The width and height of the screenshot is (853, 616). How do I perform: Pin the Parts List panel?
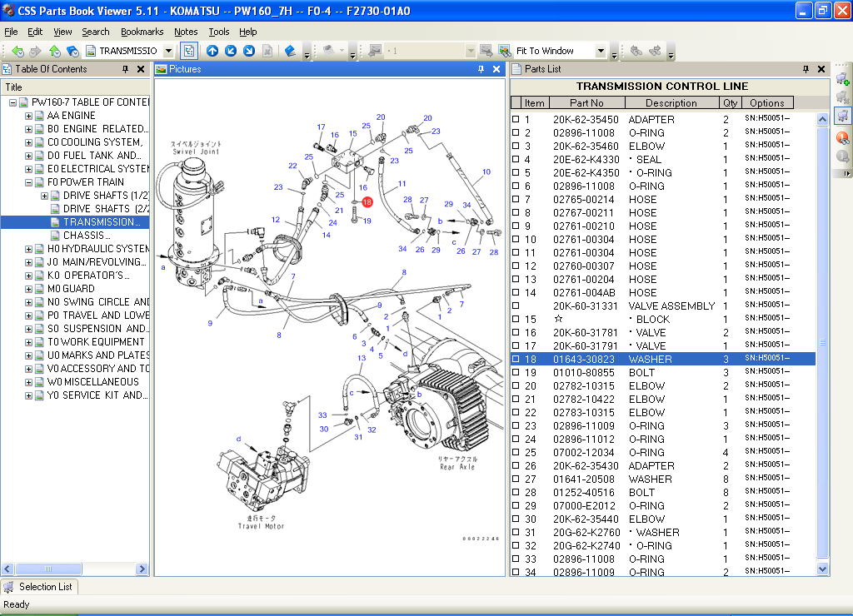click(x=806, y=69)
